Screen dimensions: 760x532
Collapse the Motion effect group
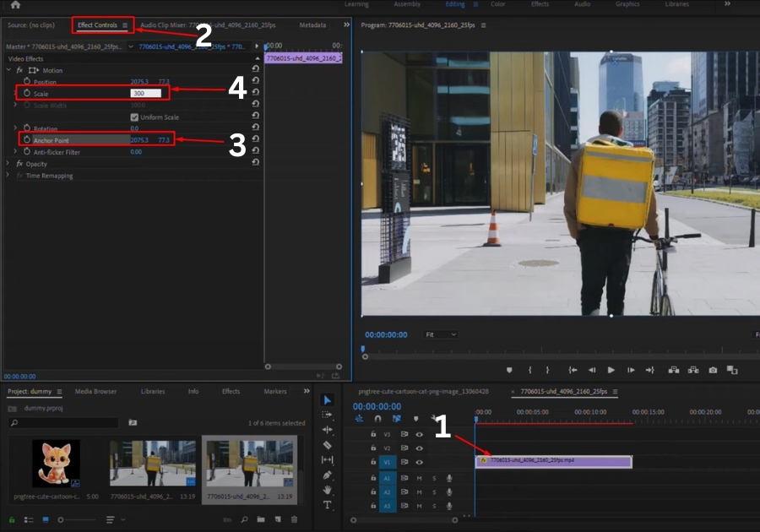[x=8, y=70]
